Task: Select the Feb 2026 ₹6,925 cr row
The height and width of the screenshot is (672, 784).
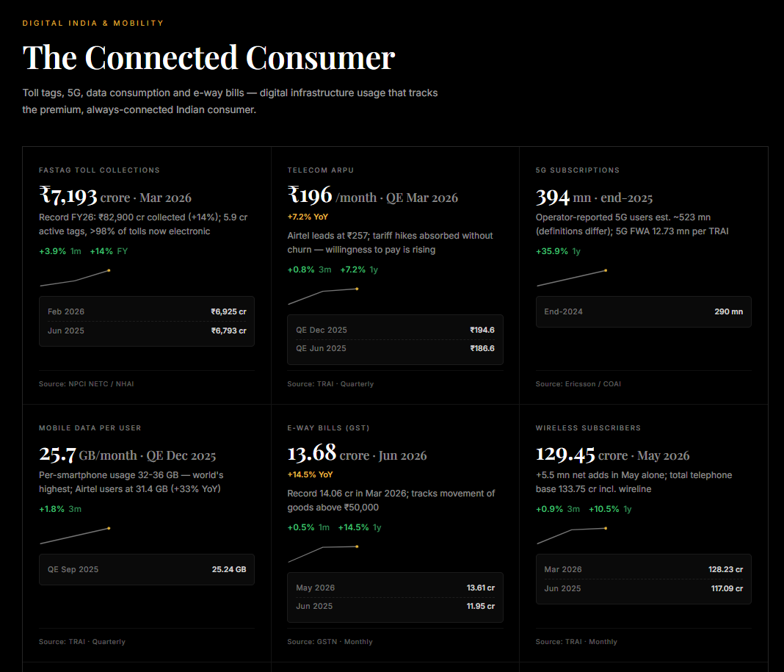Action: 147,311
